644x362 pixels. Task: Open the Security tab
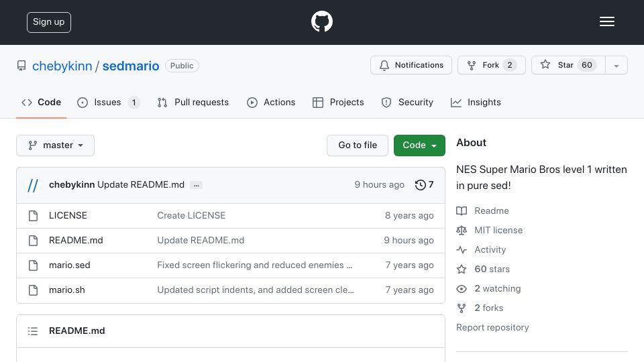click(x=407, y=102)
